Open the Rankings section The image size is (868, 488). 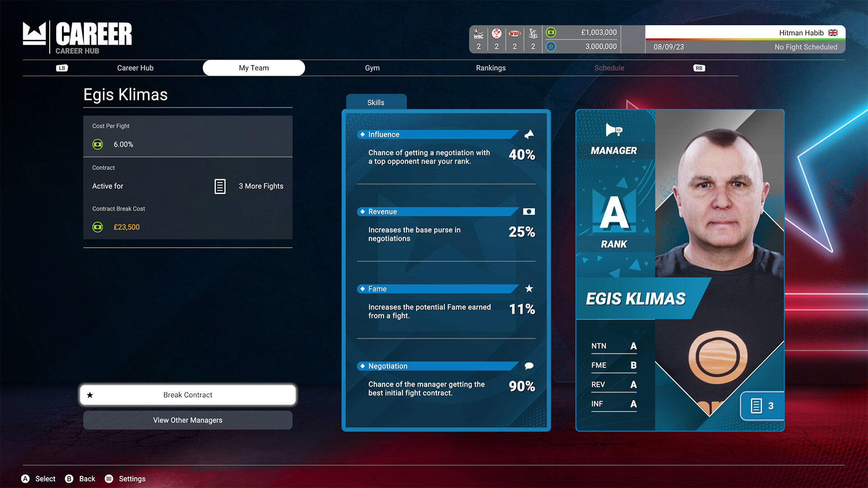(491, 67)
